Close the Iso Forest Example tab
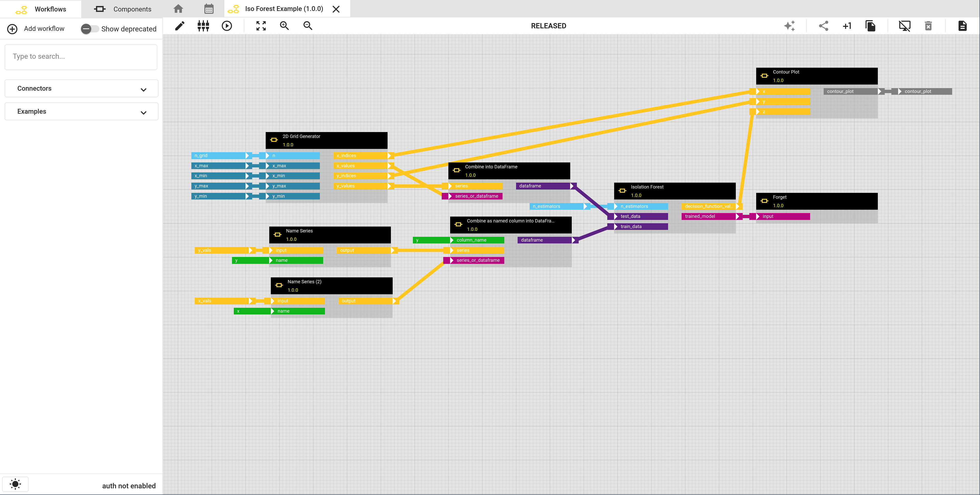Image resolution: width=980 pixels, height=495 pixels. [x=336, y=9]
